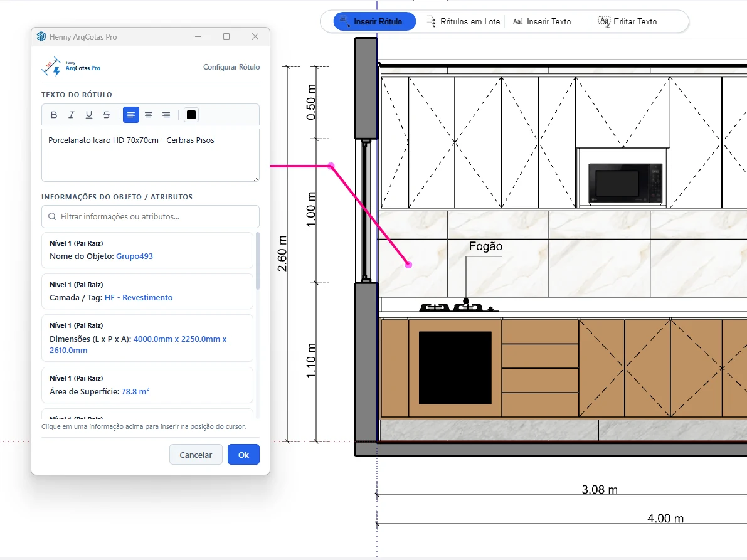Click the Henny ArqCotas Pro logo

[x=71, y=67]
